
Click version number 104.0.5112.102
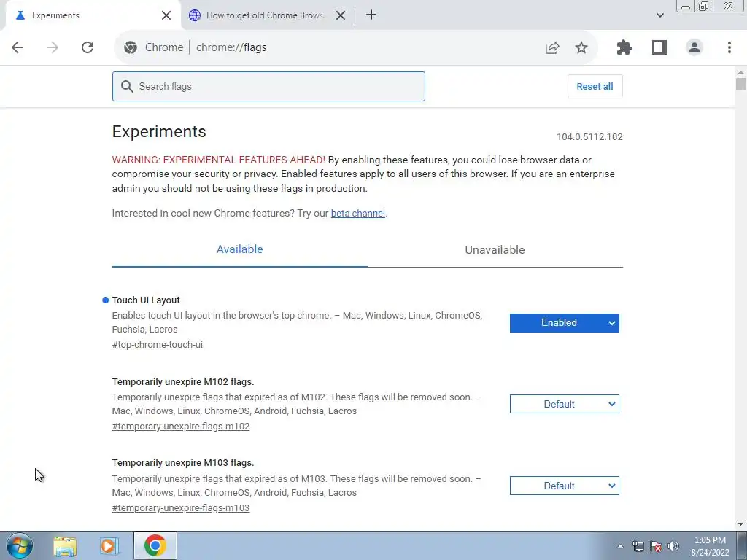pyautogui.click(x=589, y=136)
